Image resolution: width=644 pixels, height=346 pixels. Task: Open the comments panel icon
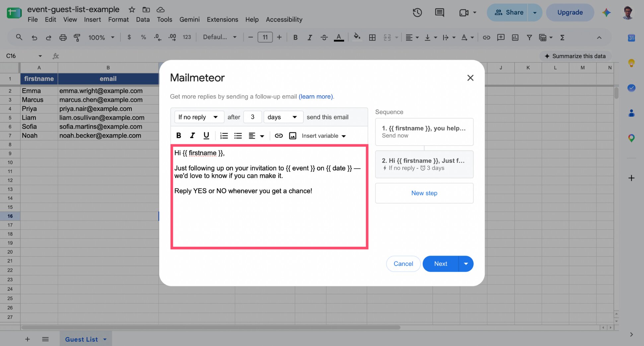pyautogui.click(x=439, y=13)
